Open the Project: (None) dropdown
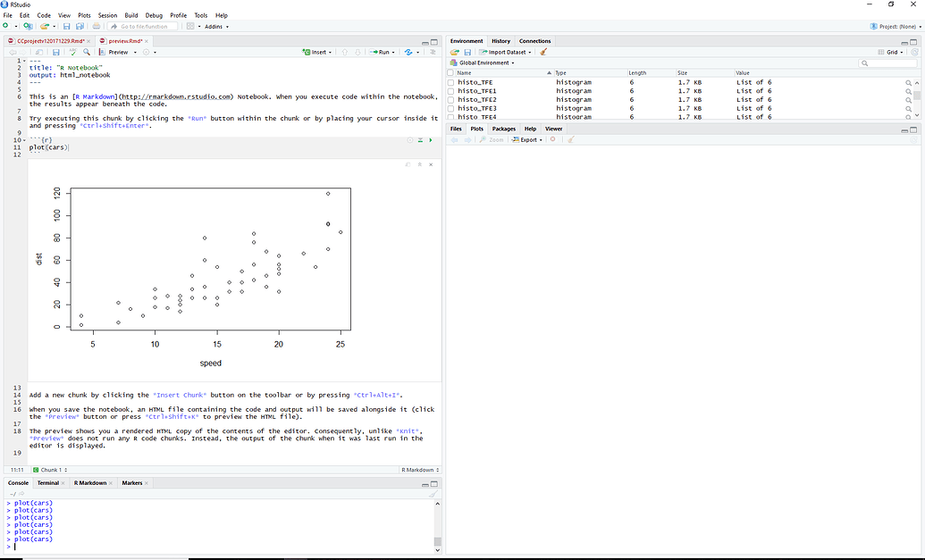Viewport: 925px width, 560px height. click(896, 27)
